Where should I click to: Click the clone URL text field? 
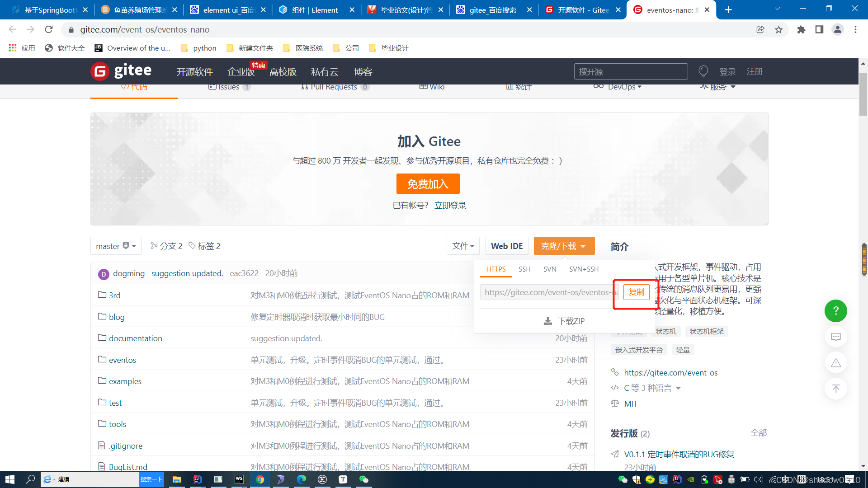549,292
